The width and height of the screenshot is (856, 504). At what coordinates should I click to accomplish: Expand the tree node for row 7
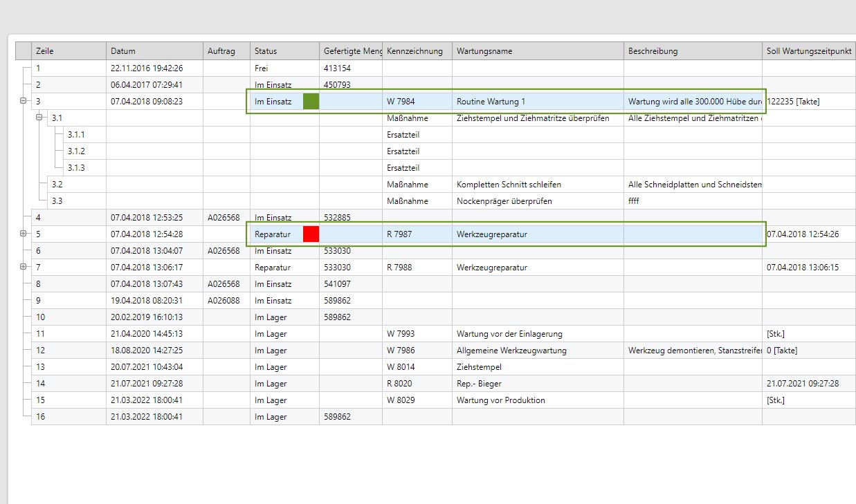23,267
